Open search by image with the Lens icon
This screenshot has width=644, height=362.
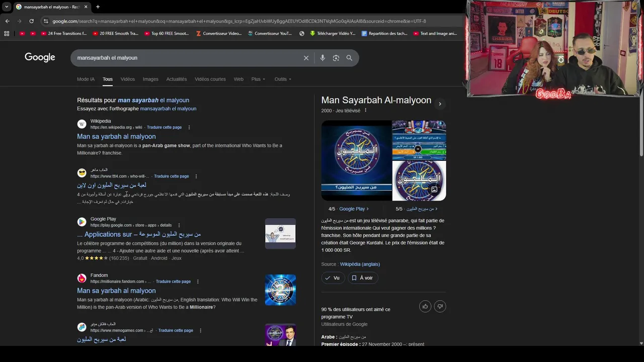(336, 58)
